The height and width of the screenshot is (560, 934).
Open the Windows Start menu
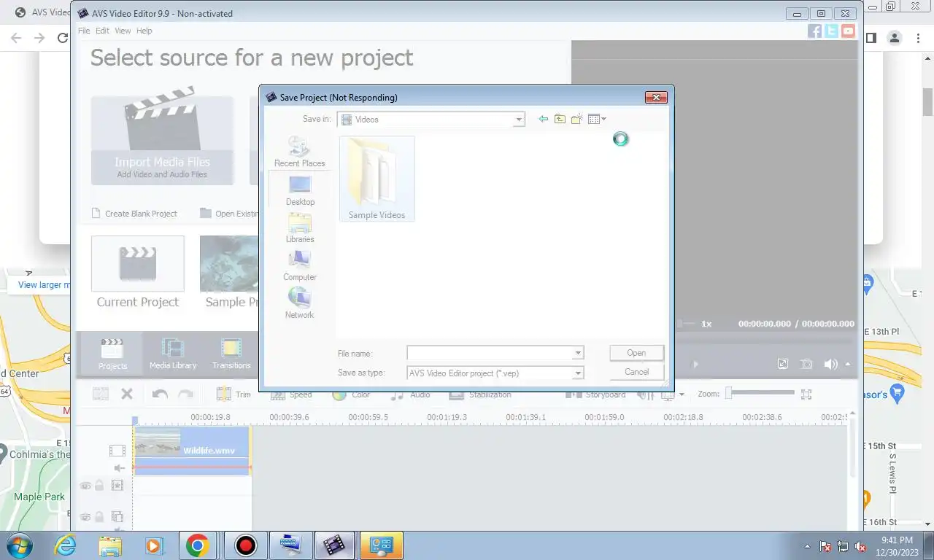pos(18,545)
